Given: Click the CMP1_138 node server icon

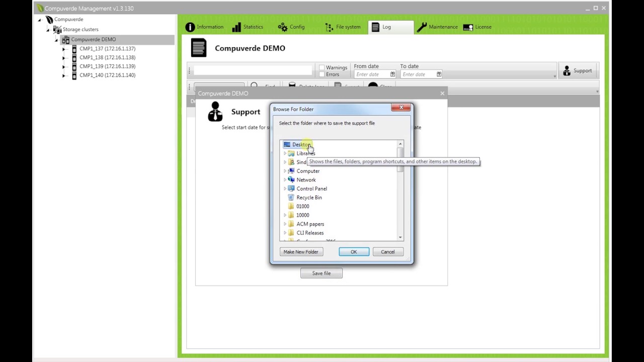Looking at the screenshot, I should click(x=74, y=58).
